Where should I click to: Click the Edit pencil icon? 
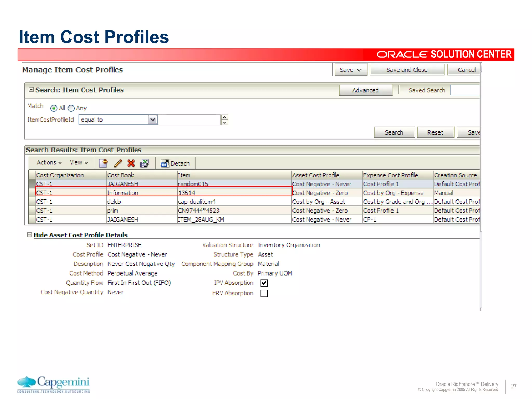click(118, 163)
